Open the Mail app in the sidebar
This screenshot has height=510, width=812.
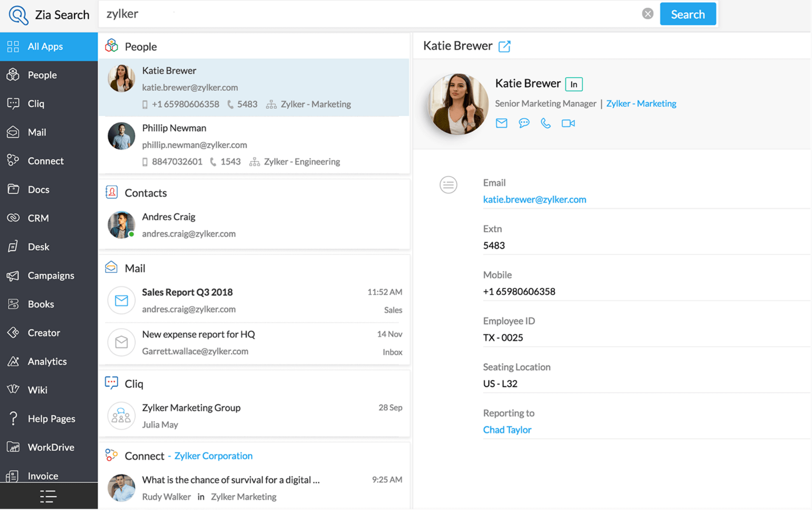[37, 132]
